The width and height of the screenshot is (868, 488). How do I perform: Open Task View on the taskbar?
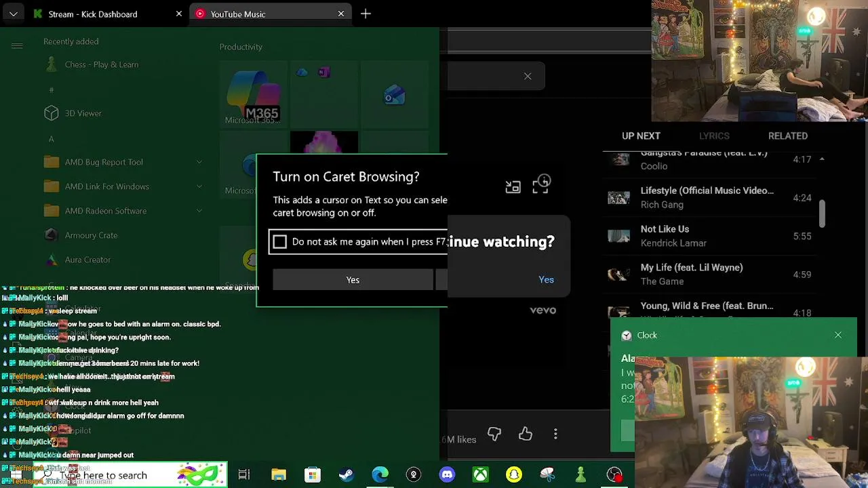point(244,474)
